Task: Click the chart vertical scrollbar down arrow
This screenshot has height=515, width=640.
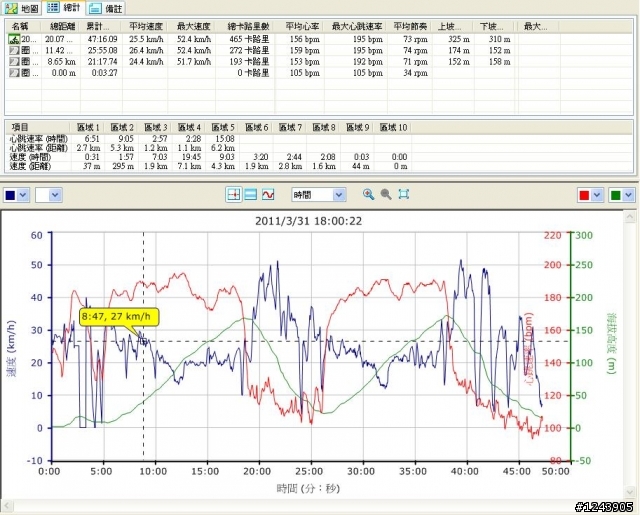Action: [629, 492]
